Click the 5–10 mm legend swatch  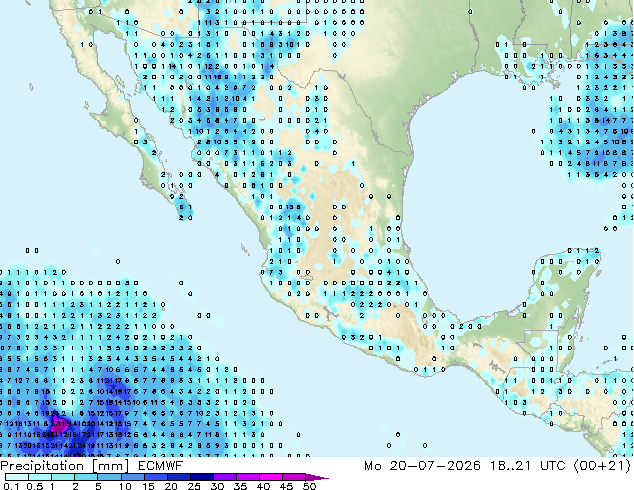click(109, 477)
